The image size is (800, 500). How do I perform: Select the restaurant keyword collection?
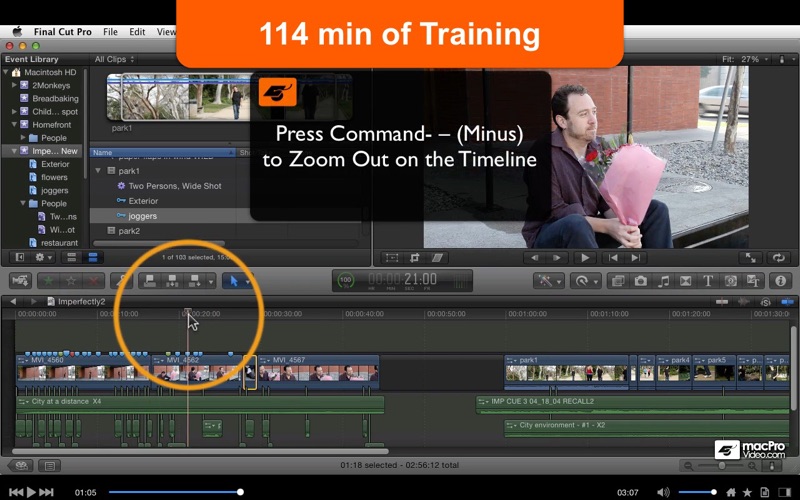tap(54, 242)
